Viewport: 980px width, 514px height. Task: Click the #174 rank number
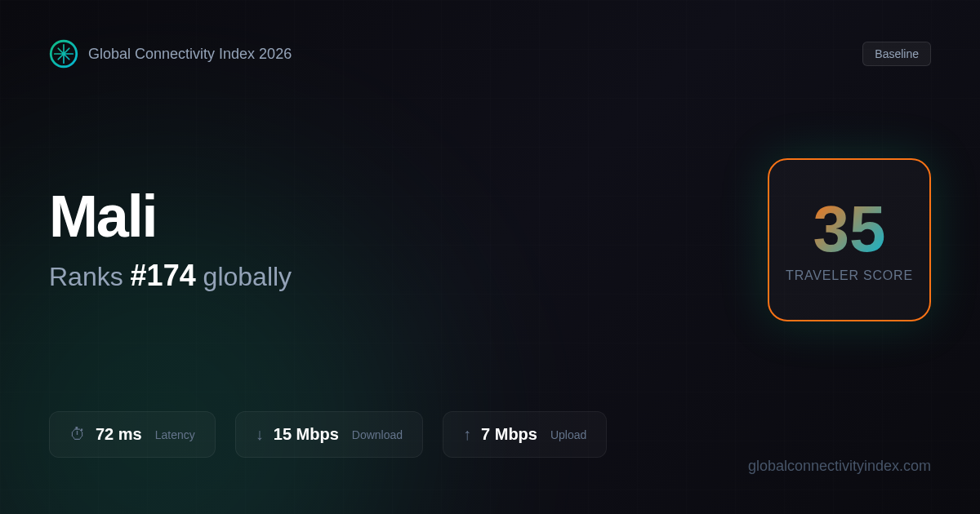point(163,276)
